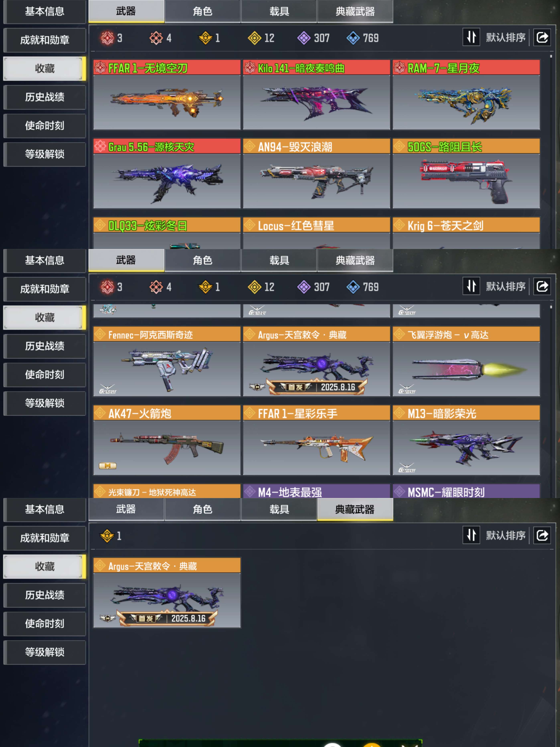Image resolution: width=560 pixels, height=747 pixels.
Task: Click the 50GS-路阻且长 pistol card
Action: 466,174
